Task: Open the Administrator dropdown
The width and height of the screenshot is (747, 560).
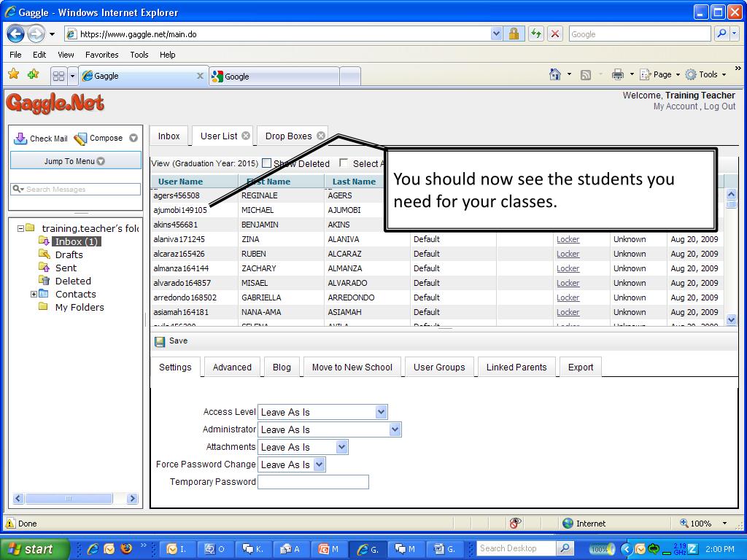Action: tap(395, 429)
